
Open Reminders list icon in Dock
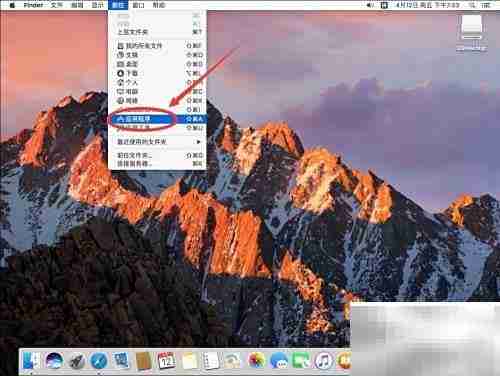coord(211,361)
